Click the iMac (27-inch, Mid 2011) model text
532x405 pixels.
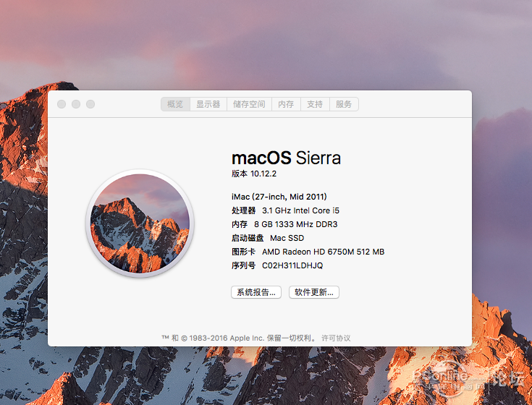point(279,197)
